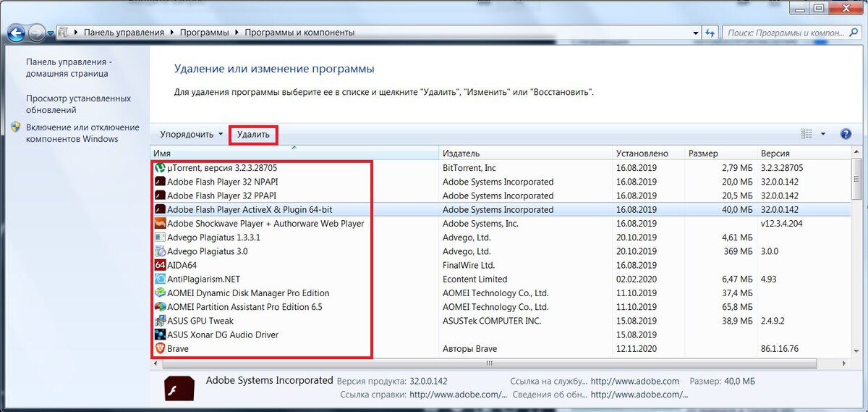
Task: Click the AOMEI Partition Assistant icon
Action: pyautogui.click(x=161, y=307)
